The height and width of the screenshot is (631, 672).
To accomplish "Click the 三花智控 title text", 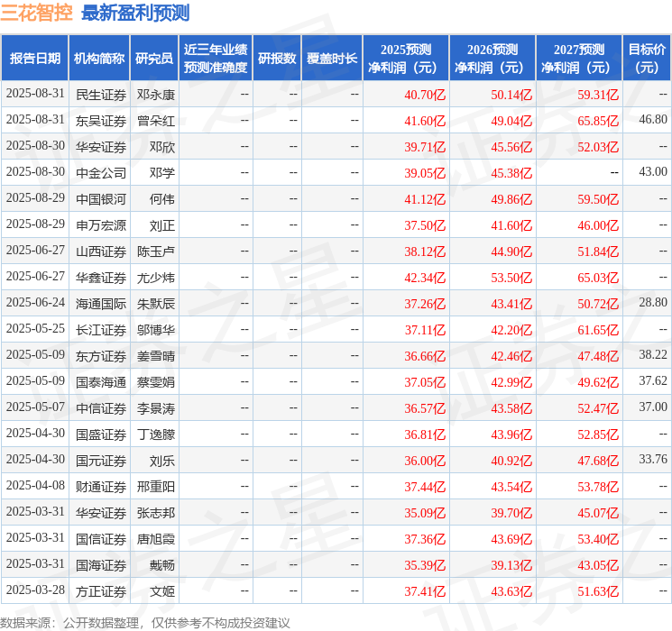I will (x=36, y=13).
